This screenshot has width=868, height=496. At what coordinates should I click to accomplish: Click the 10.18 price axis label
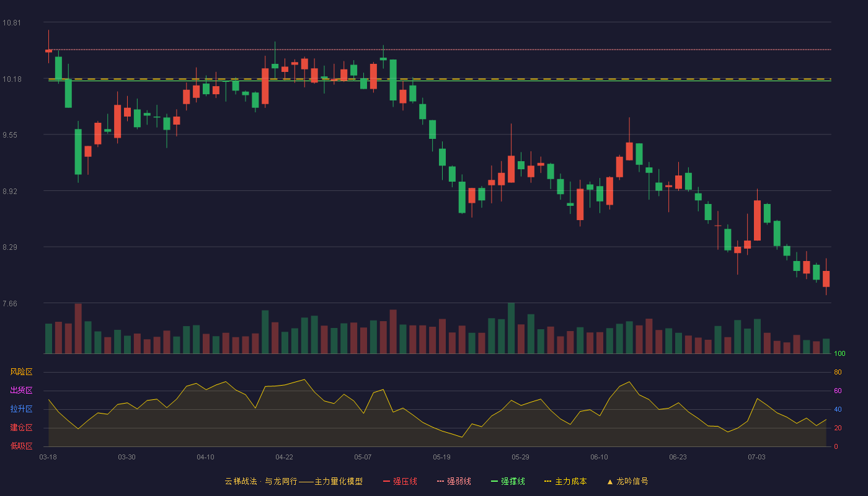tap(12, 79)
